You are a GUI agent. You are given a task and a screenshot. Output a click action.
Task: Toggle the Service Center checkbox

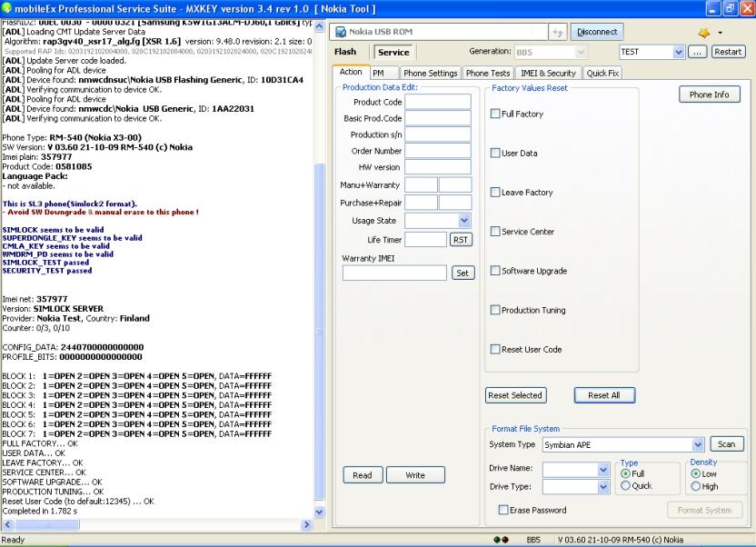494,231
